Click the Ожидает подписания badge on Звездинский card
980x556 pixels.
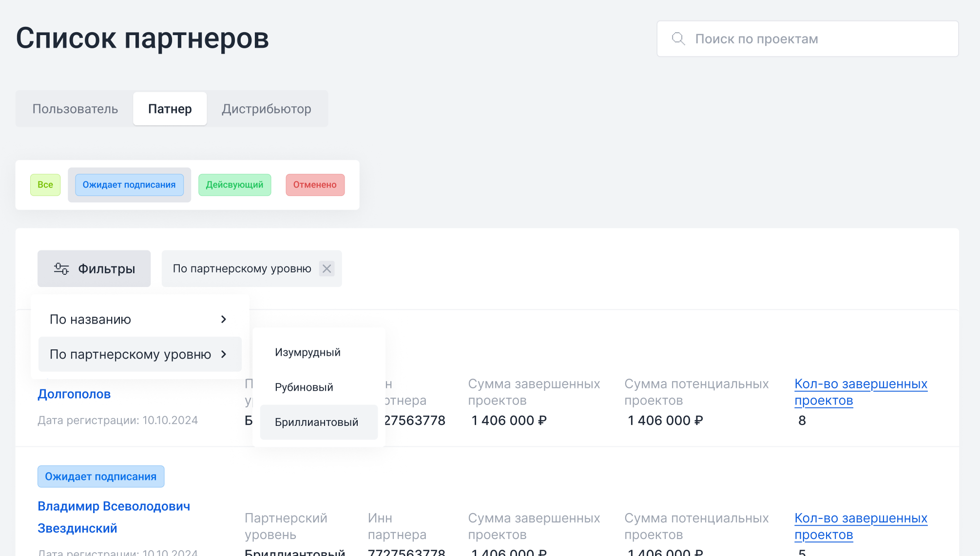coord(101,477)
